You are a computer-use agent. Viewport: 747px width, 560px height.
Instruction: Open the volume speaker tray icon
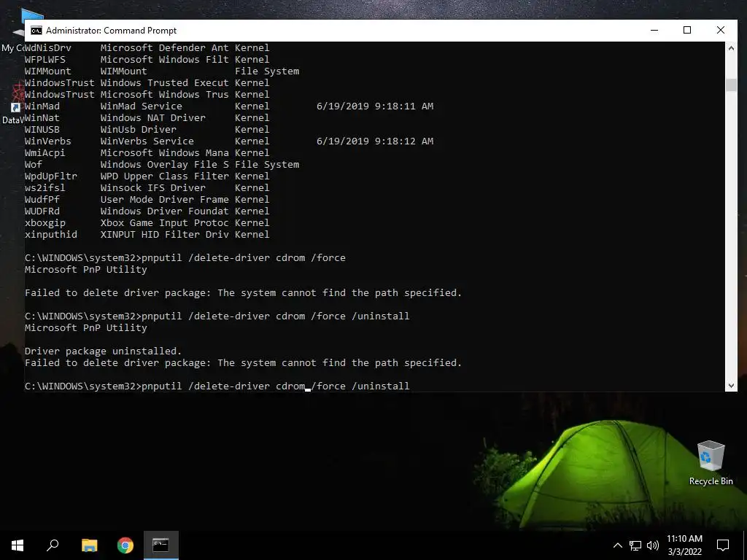click(653, 545)
